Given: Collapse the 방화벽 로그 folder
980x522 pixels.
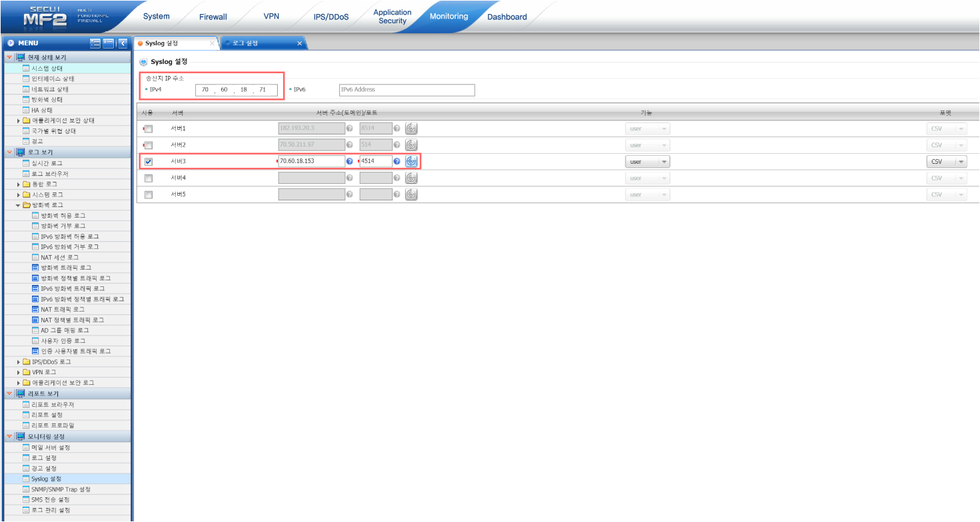Looking at the screenshot, I should (x=19, y=205).
